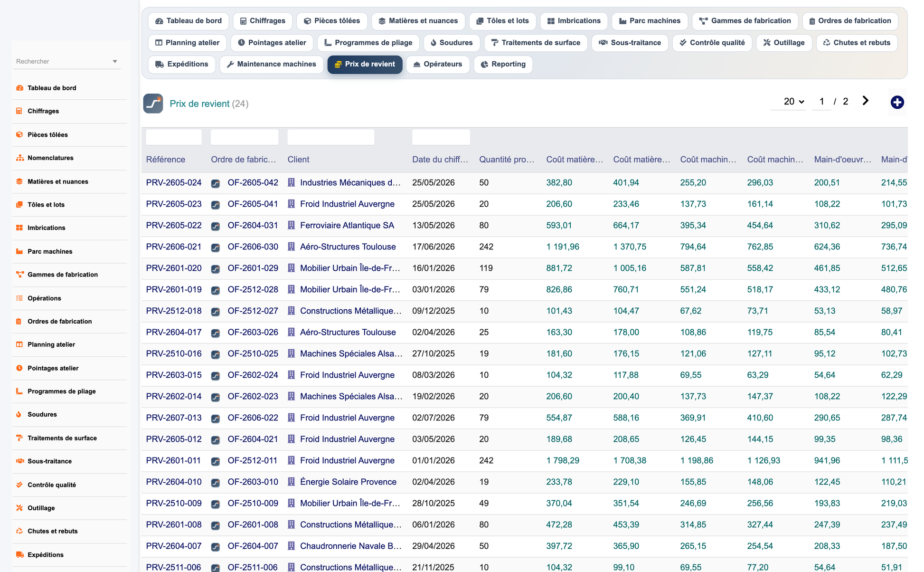924x572 pixels.
Task: Select Soudures in the sidebar
Action: pos(42,415)
